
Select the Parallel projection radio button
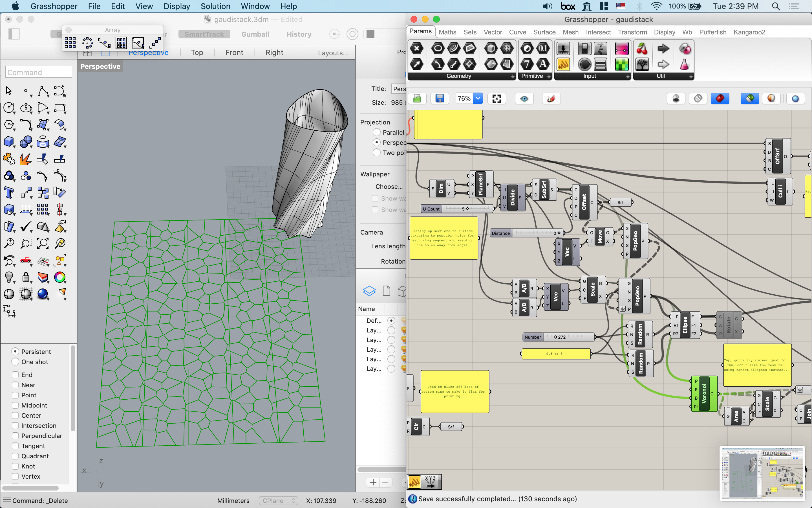pyautogui.click(x=377, y=132)
